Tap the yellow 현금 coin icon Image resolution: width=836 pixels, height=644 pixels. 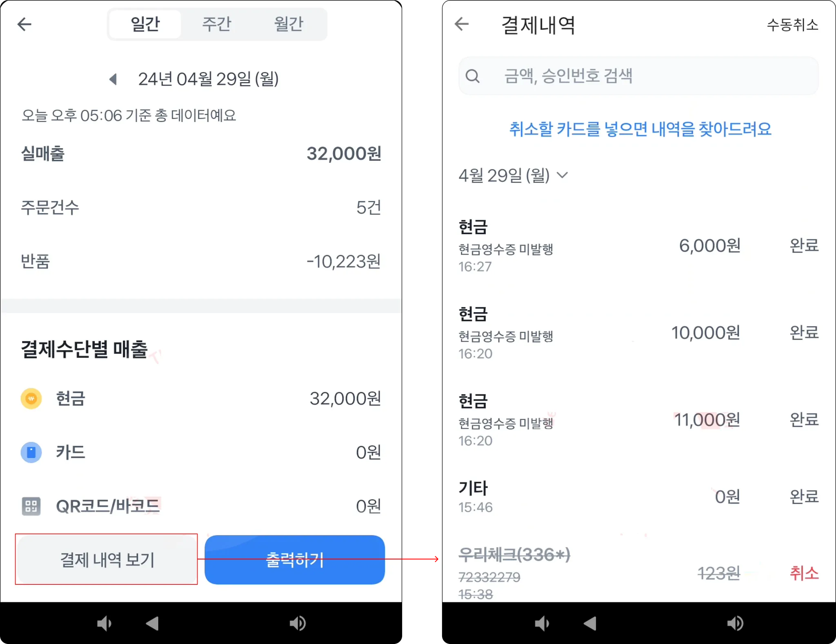tap(31, 398)
